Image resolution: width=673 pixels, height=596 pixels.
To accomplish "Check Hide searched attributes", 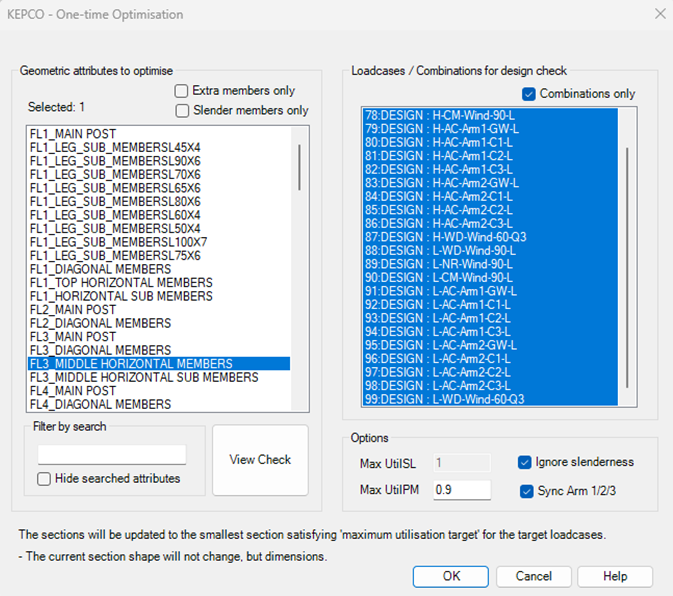I will [x=45, y=479].
